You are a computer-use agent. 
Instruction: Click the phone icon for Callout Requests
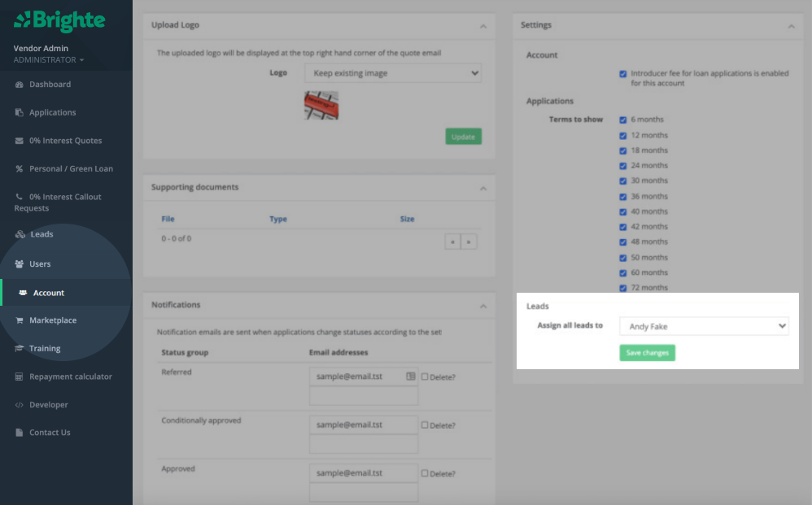(20, 197)
